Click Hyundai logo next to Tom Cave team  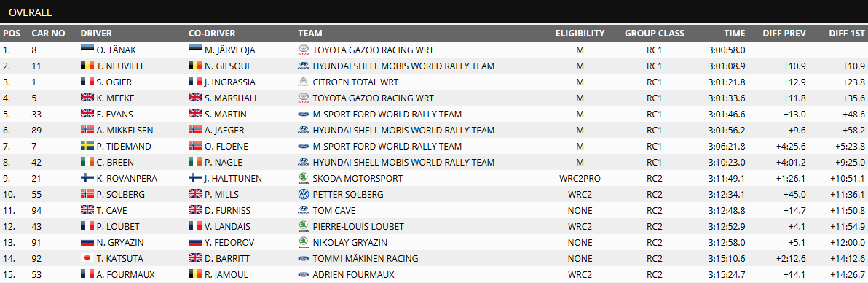pyautogui.click(x=304, y=211)
